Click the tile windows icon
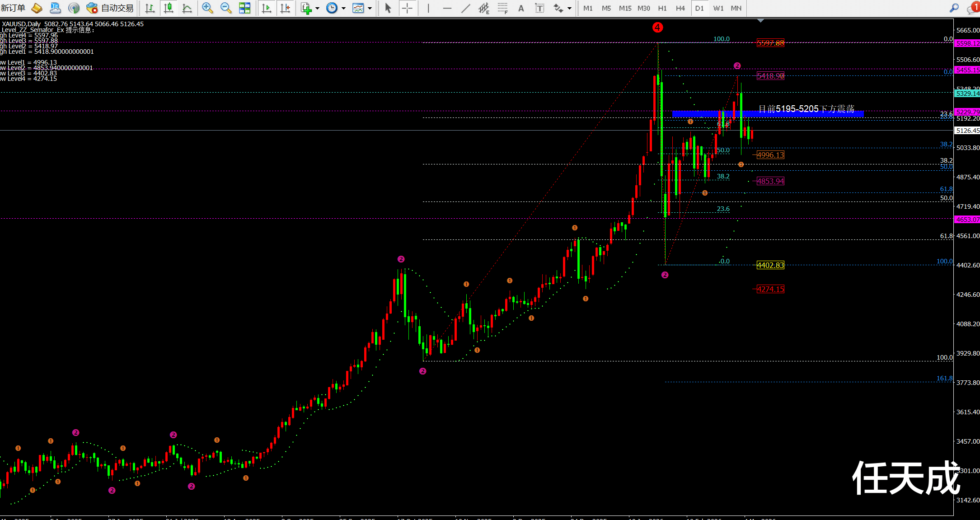Screen dimensions: 980x520 (x=244, y=8)
